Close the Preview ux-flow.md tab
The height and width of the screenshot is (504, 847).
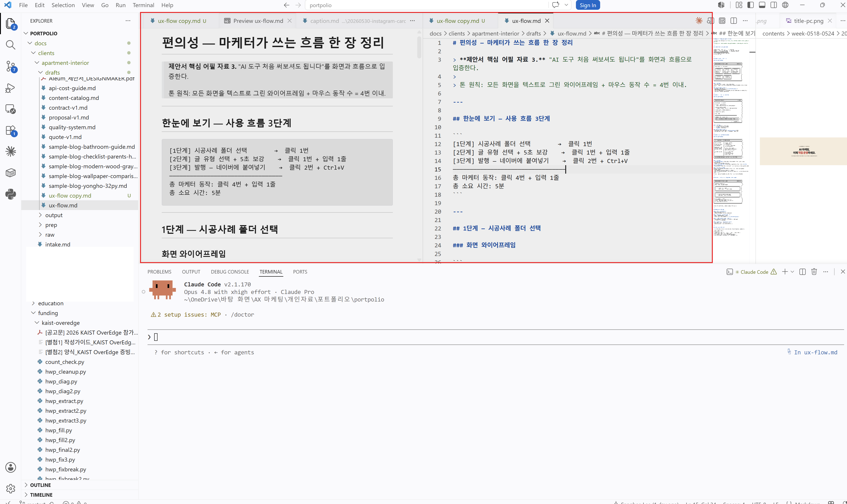[290, 21]
